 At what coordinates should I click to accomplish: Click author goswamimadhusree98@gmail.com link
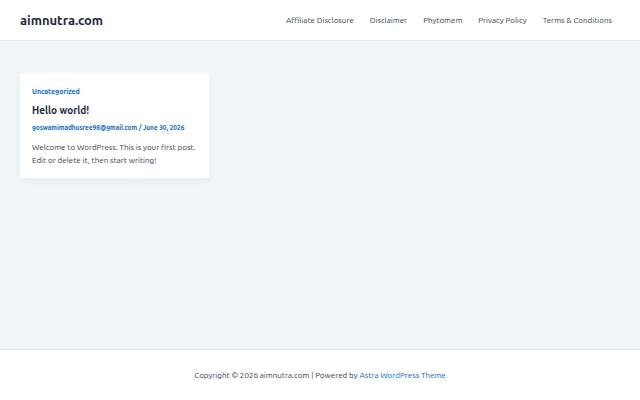click(x=84, y=127)
